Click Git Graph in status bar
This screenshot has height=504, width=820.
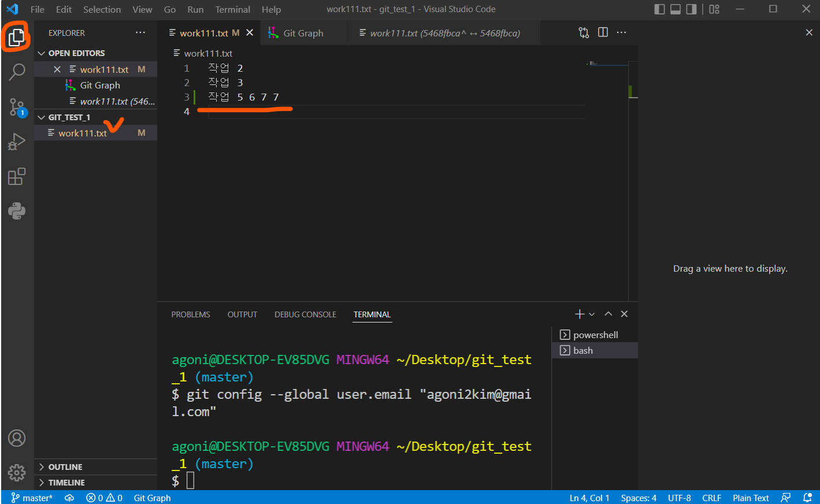(152, 498)
